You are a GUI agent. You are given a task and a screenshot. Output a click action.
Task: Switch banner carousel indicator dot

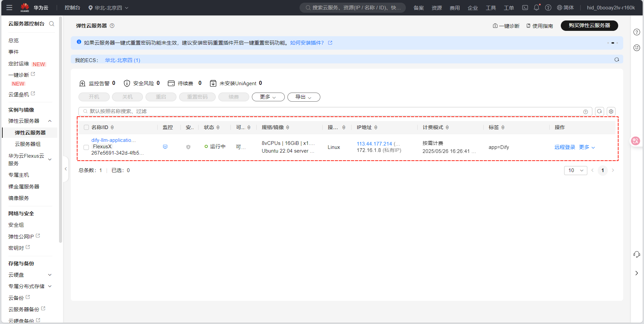point(612,43)
